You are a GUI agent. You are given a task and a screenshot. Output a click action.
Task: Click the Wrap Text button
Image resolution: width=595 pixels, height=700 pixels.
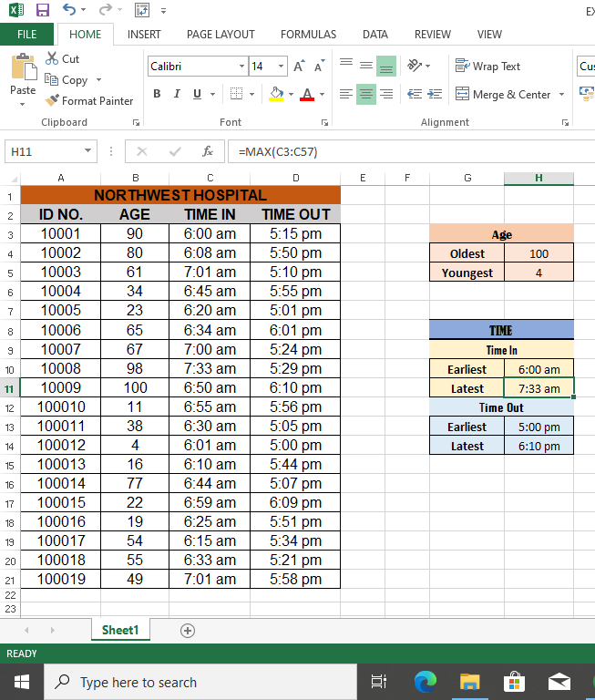[x=487, y=66]
